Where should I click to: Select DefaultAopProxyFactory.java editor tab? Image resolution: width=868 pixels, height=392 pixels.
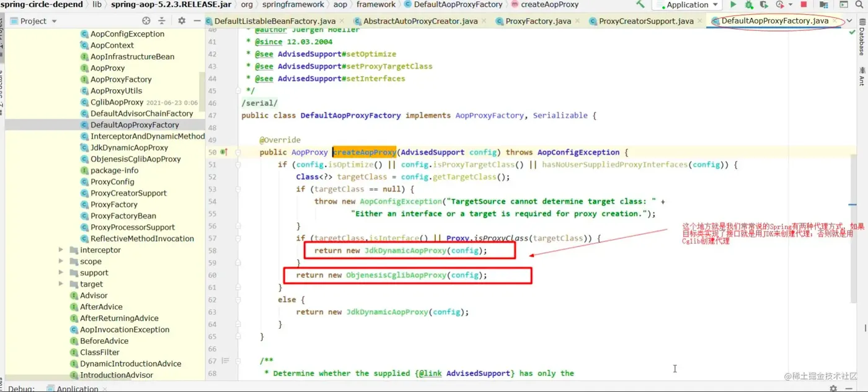775,21
